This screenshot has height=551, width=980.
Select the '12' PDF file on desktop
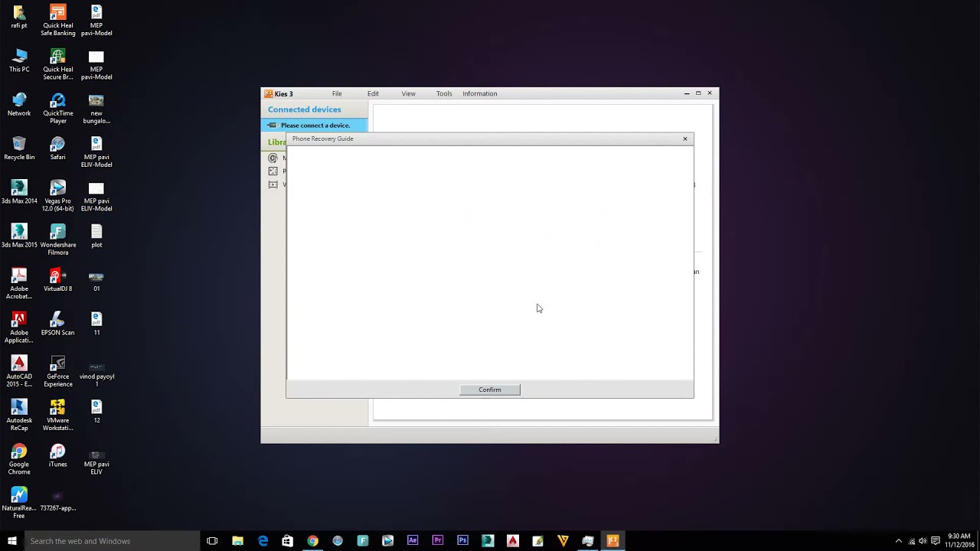point(96,412)
